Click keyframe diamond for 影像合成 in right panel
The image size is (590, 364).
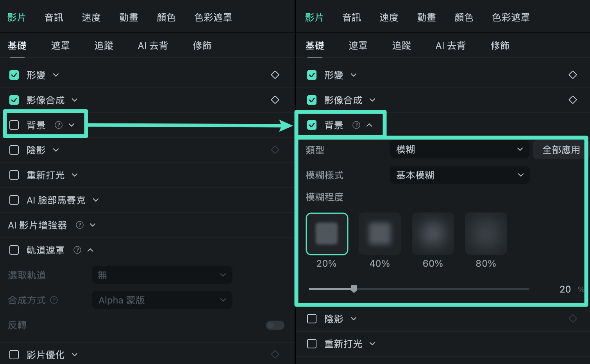click(x=573, y=100)
